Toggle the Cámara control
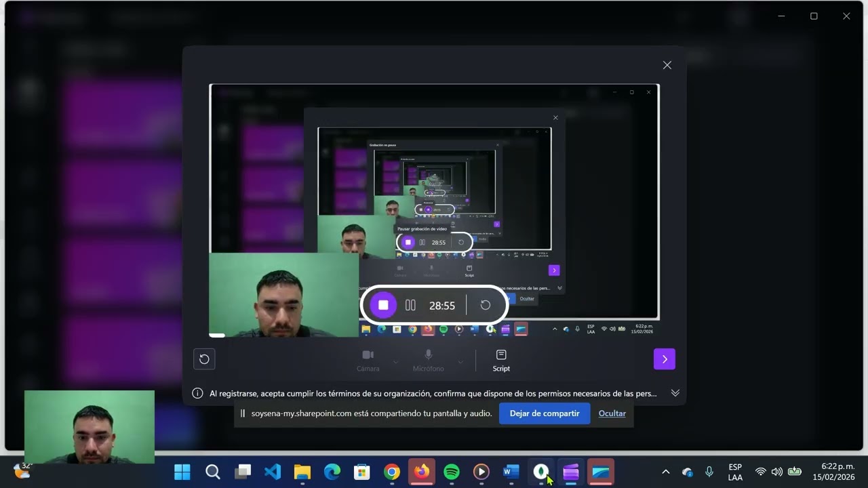The height and width of the screenshot is (488, 868). click(x=368, y=361)
